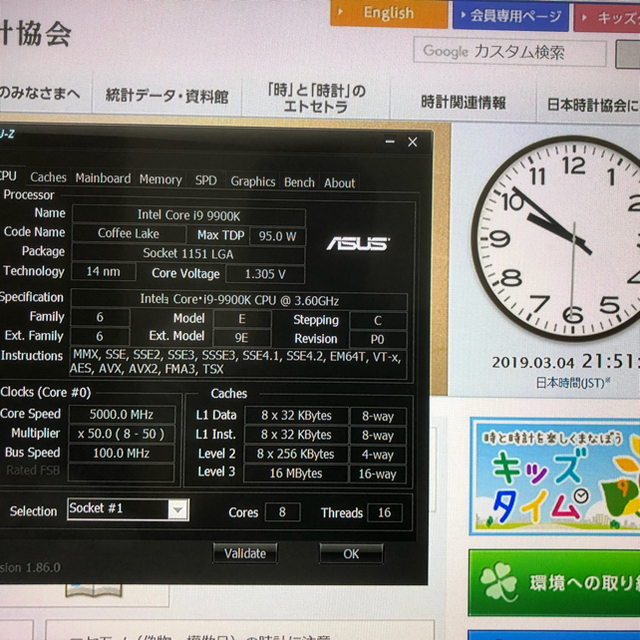Viewport: 640px width, 640px height.
Task: Minimize the CPU-Z window
Action: coord(390,142)
